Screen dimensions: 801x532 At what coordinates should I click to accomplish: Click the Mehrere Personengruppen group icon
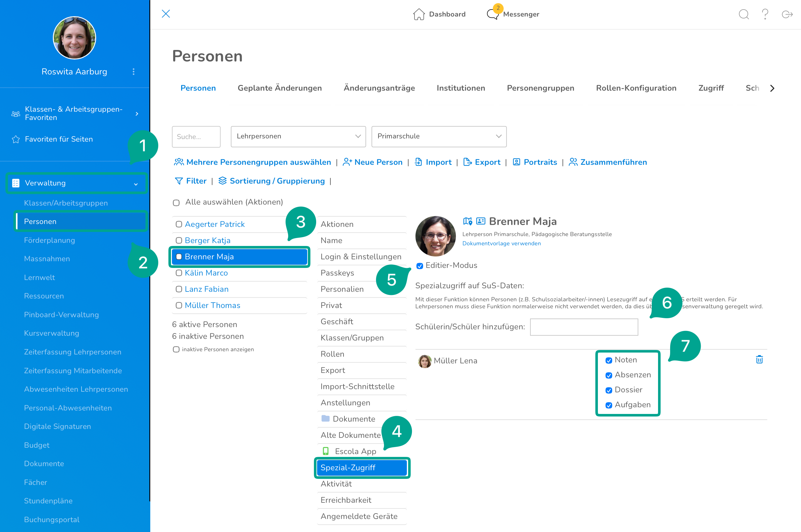point(179,162)
